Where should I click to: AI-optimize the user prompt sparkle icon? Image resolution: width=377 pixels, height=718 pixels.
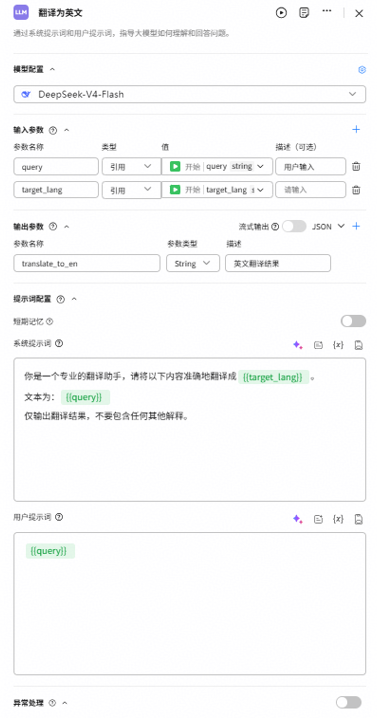click(298, 519)
